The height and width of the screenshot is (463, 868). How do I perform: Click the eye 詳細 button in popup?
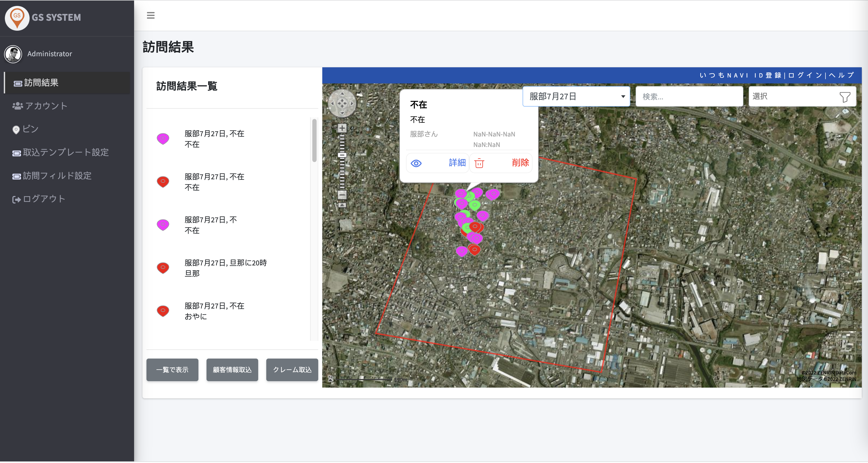tap(438, 163)
